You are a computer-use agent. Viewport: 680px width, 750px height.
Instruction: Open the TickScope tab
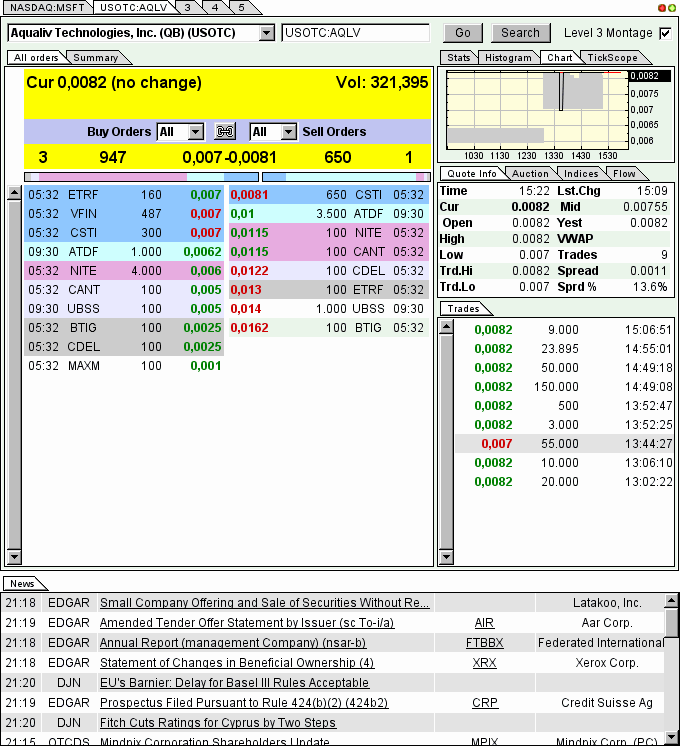pyautogui.click(x=613, y=57)
